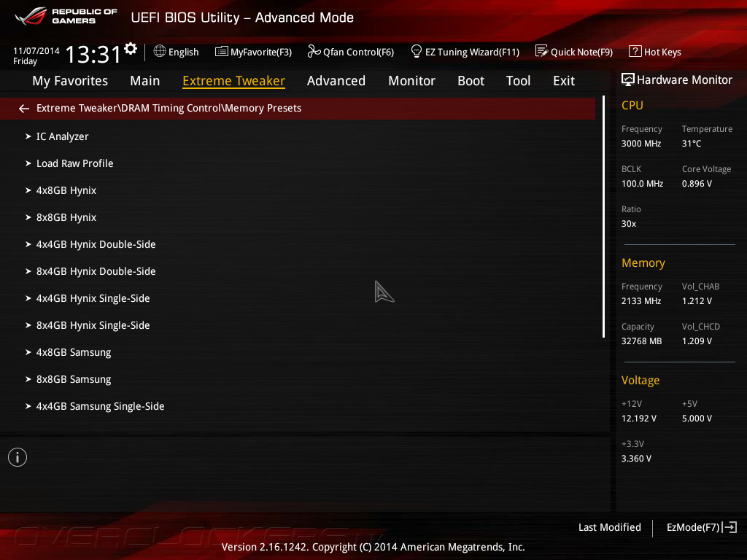Expand the 8x8GB Hynix arrow
This screenshot has width=747, height=560.
pyautogui.click(x=28, y=217)
